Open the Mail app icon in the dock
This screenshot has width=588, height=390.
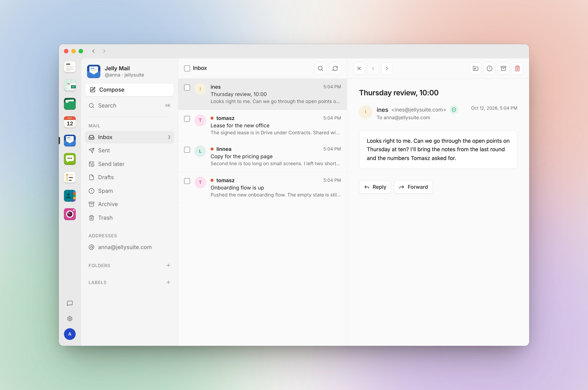coord(70,141)
